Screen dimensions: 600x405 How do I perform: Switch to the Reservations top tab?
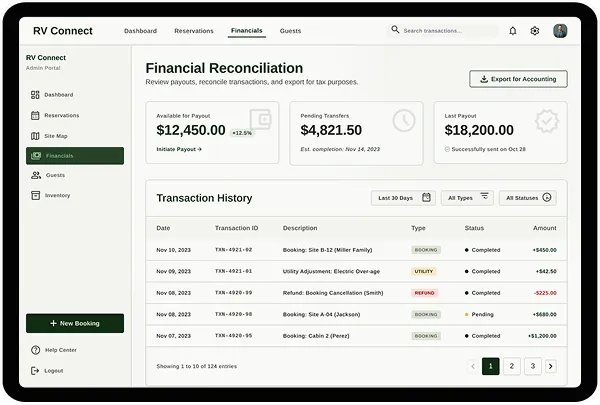[x=194, y=31]
